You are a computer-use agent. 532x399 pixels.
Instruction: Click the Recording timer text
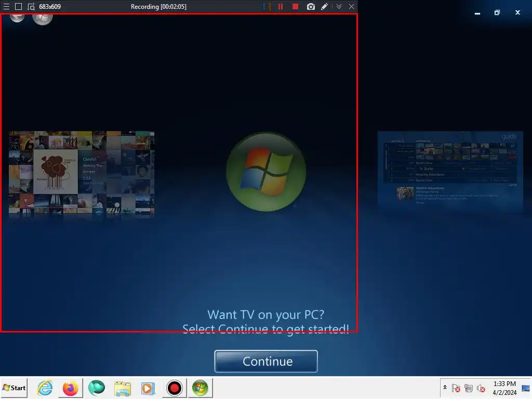(158, 6)
